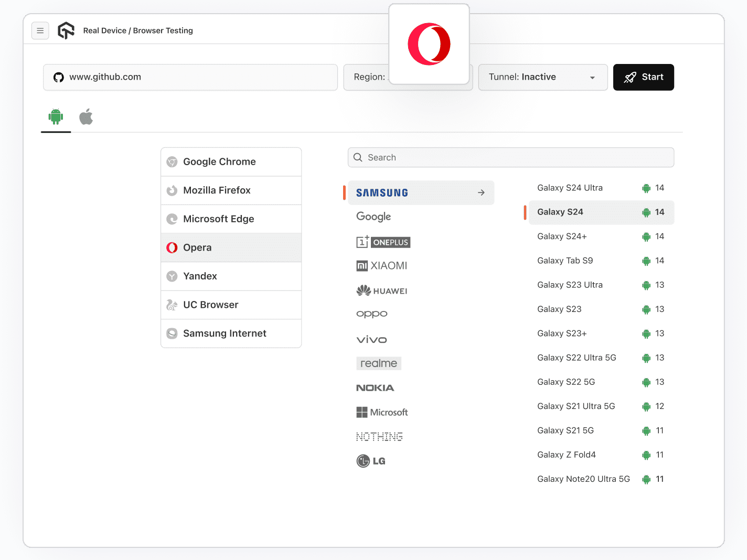Select the UC Browser icon

click(x=172, y=305)
